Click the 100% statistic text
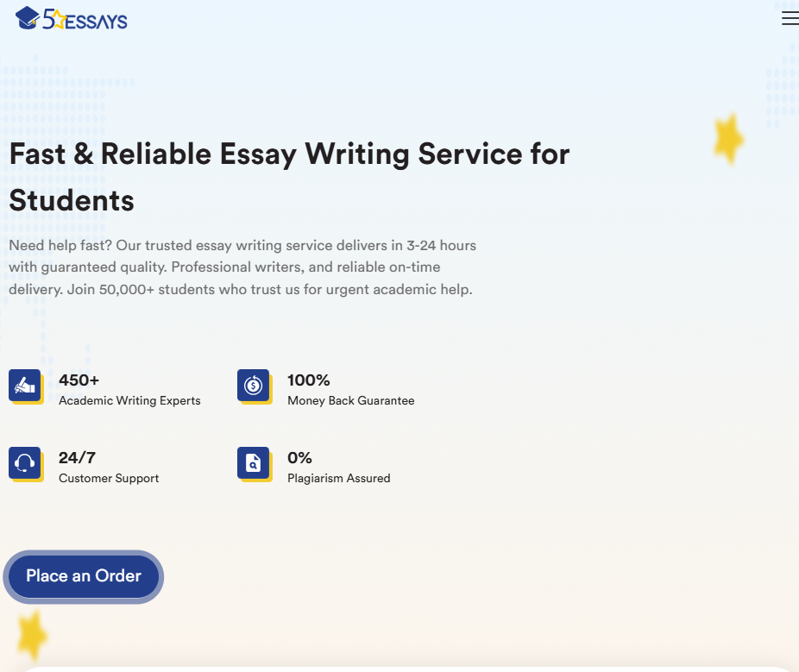The image size is (799, 672). click(x=309, y=380)
